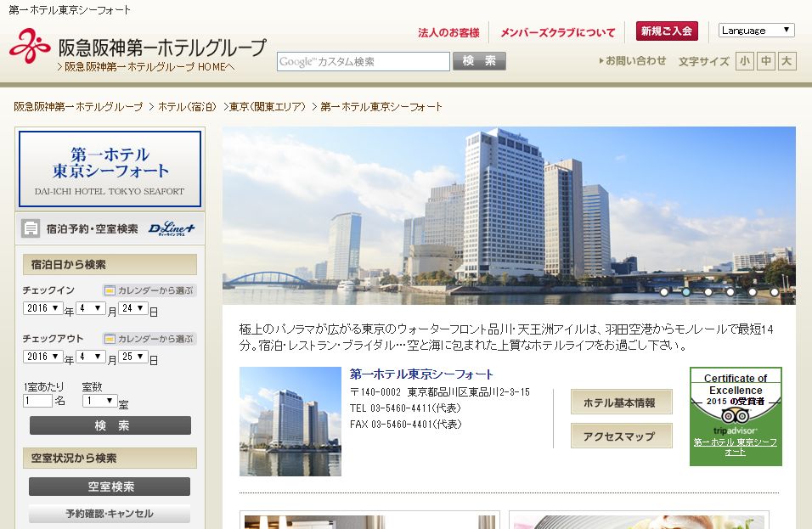The height and width of the screenshot is (529, 812).
Task: Go to the fifth slideshow image dot
Action: coord(752,292)
